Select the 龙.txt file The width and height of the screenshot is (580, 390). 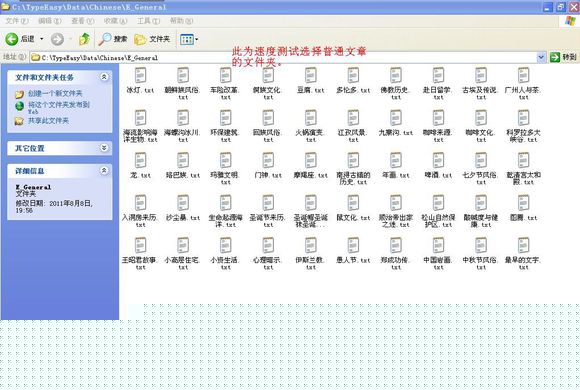140,165
